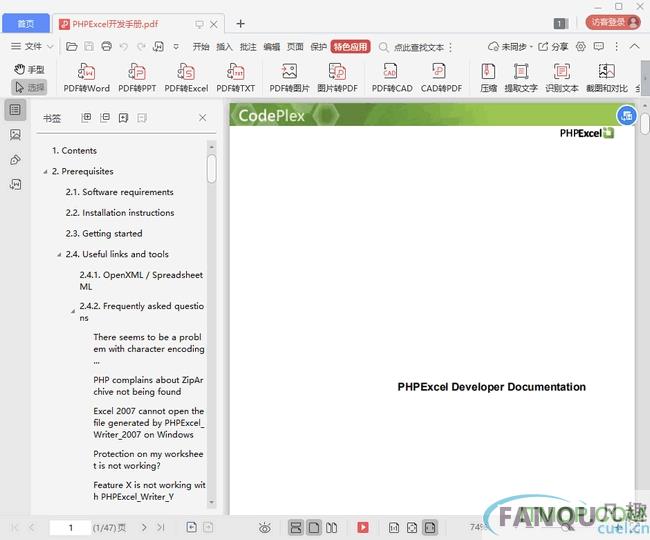The width and height of the screenshot is (650, 540).
Task: Open the attachments sidebar panel icon
Action: click(15, 160)
